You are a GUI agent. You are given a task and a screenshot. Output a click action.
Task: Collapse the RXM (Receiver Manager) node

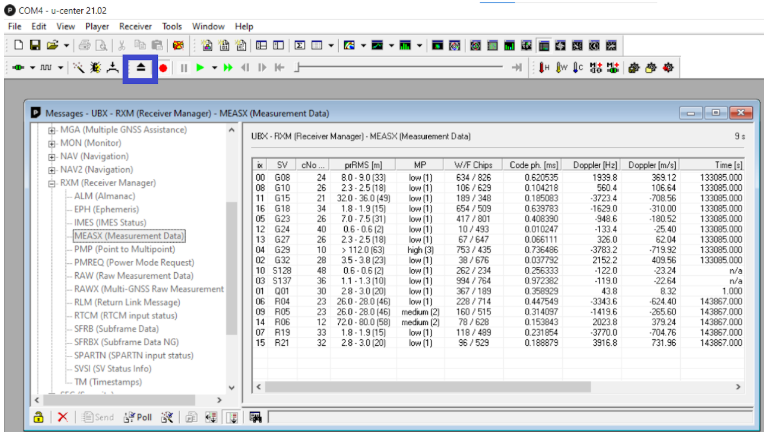click(x=51, y=184)
